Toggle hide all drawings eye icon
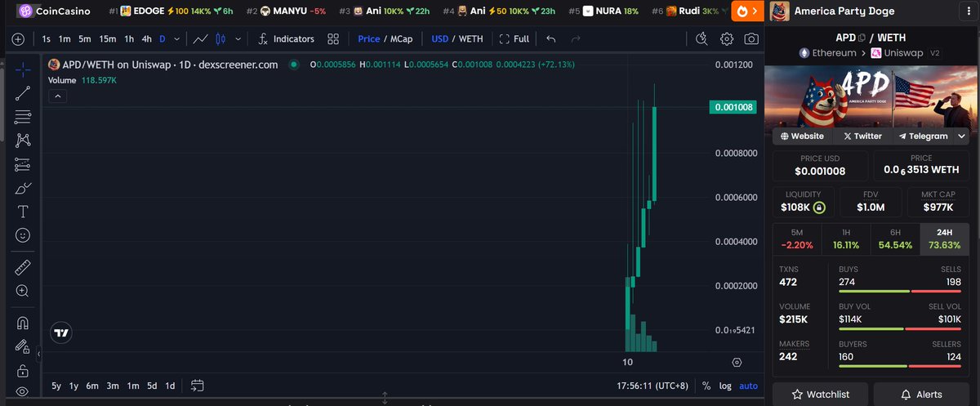The image size is (980, 406). [x=23, y=393]
